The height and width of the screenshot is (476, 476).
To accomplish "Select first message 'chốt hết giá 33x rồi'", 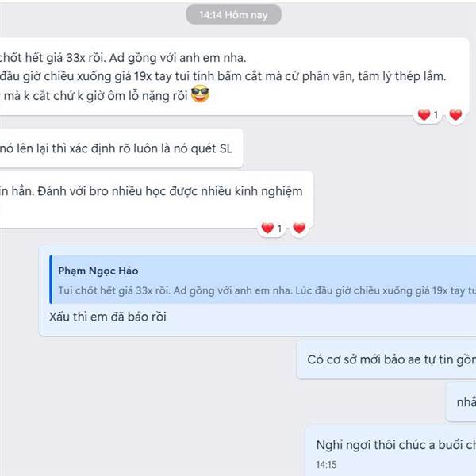I will (x=123, y=58).
